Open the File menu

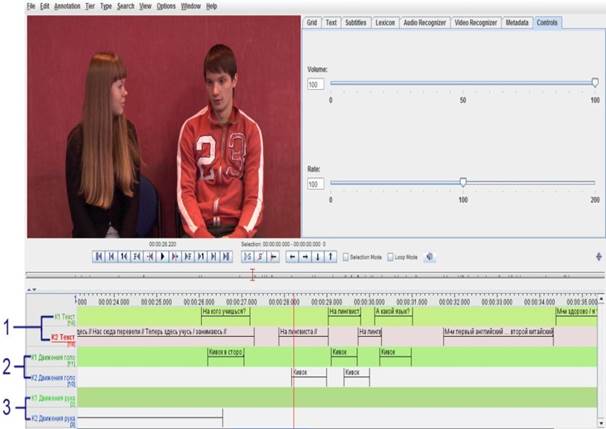click(31, 6)
